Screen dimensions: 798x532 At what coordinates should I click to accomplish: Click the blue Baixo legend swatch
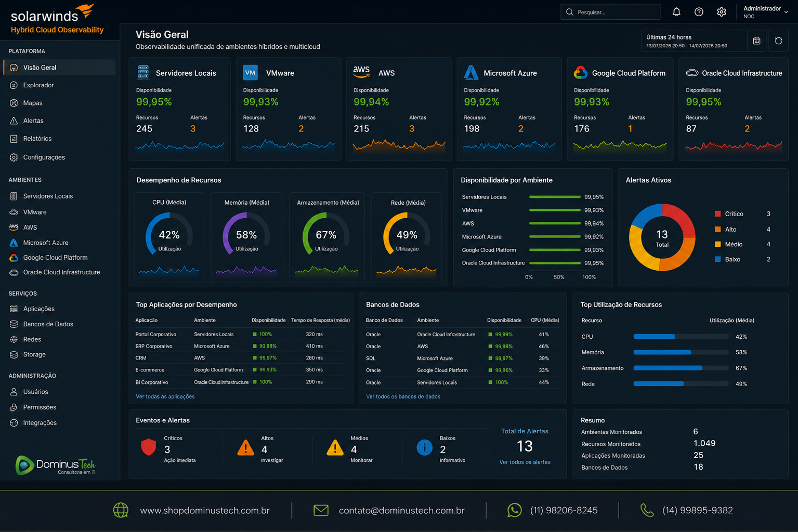coord(718,259)
